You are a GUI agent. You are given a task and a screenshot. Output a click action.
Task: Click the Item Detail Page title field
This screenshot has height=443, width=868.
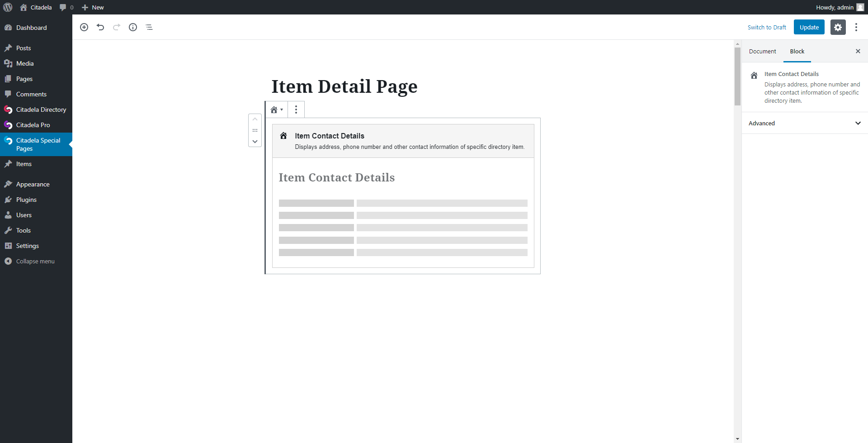click(x=344, y=86)
